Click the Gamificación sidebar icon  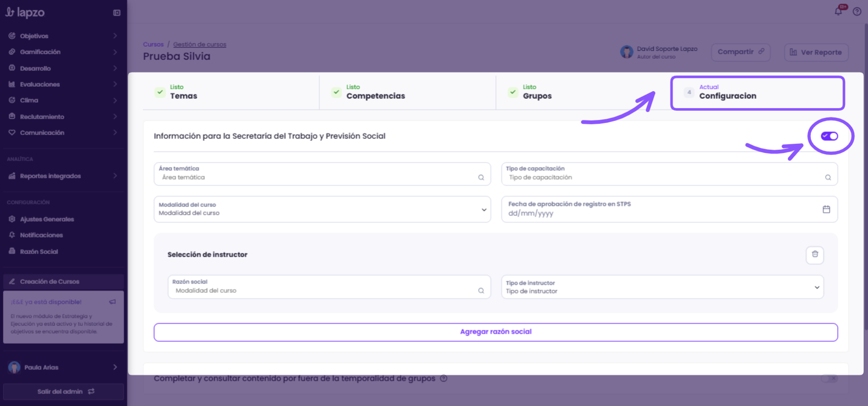[x=12, y=52]
